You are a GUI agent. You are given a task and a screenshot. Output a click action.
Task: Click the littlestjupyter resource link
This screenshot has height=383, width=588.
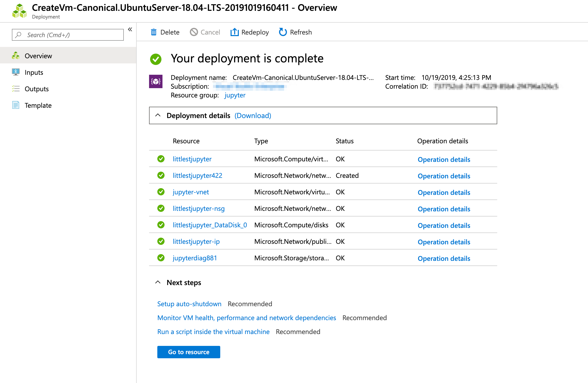pyautogui.click(x=192, y=159)
